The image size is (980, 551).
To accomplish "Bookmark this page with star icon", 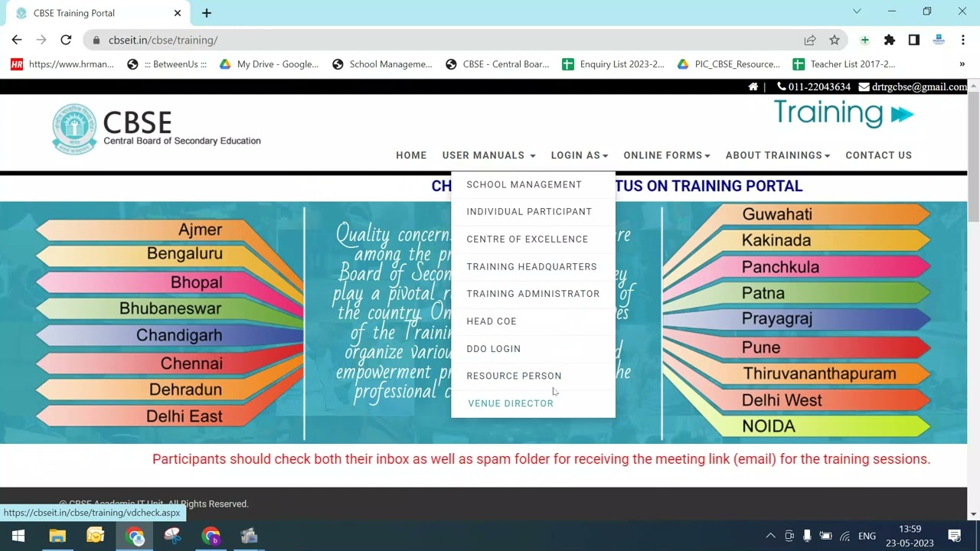I will (835, 40).
